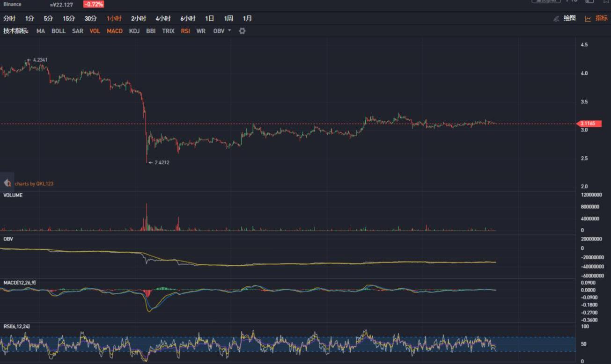This screenshot has height=364, width=611.
Task: Click the -0.72% price change badge
Action: click(x=94, y=4)
